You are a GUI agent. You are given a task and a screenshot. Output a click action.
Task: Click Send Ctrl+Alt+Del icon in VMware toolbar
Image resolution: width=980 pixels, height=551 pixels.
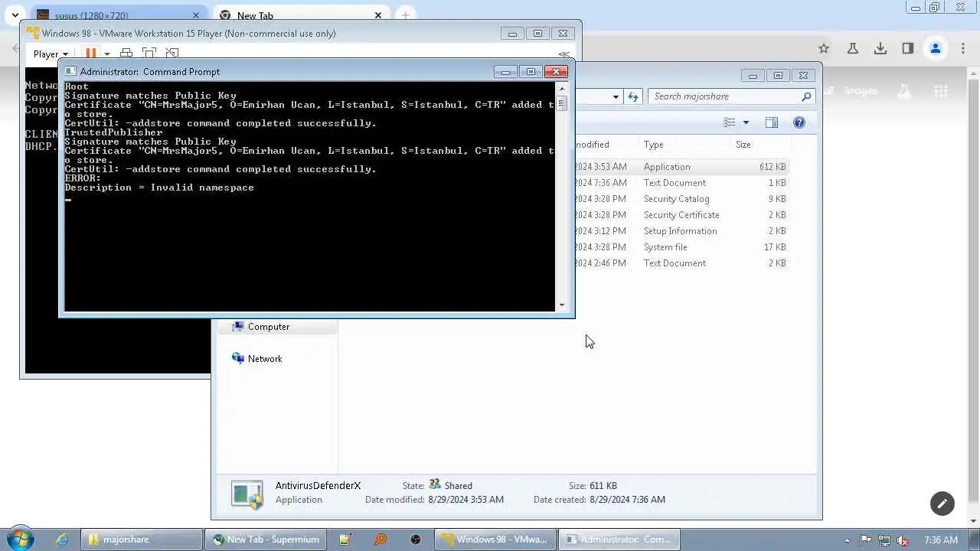coord(126,54)
